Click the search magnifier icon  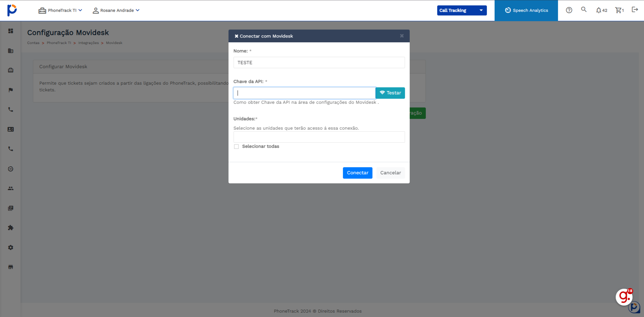584,10
